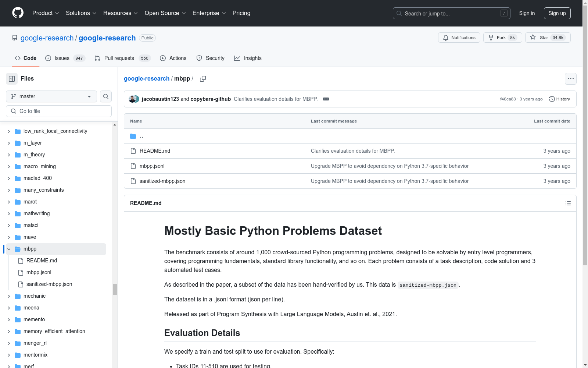Click the marot folder icon
Viewport: 588px width, 368px height.
coord(18,202)
